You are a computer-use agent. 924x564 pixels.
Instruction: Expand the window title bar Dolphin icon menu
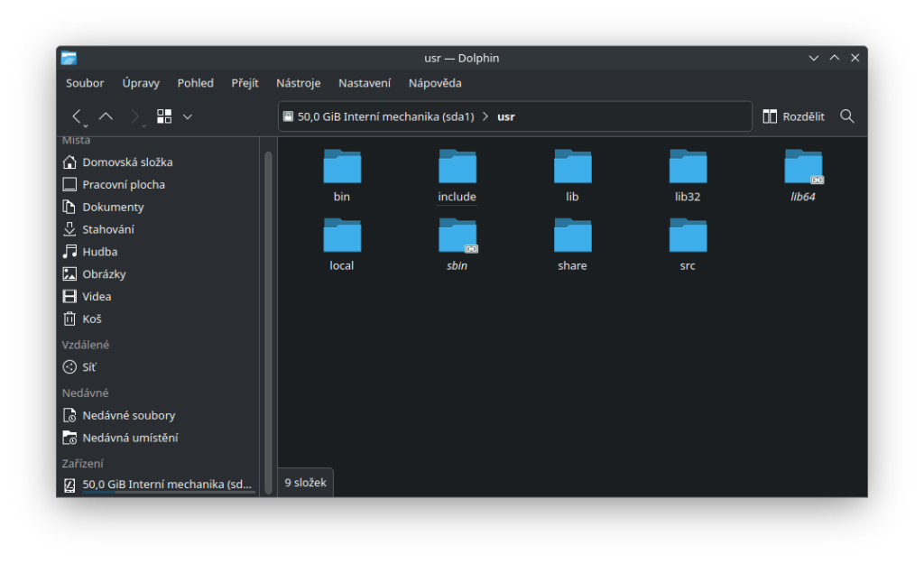coord(69,58)
